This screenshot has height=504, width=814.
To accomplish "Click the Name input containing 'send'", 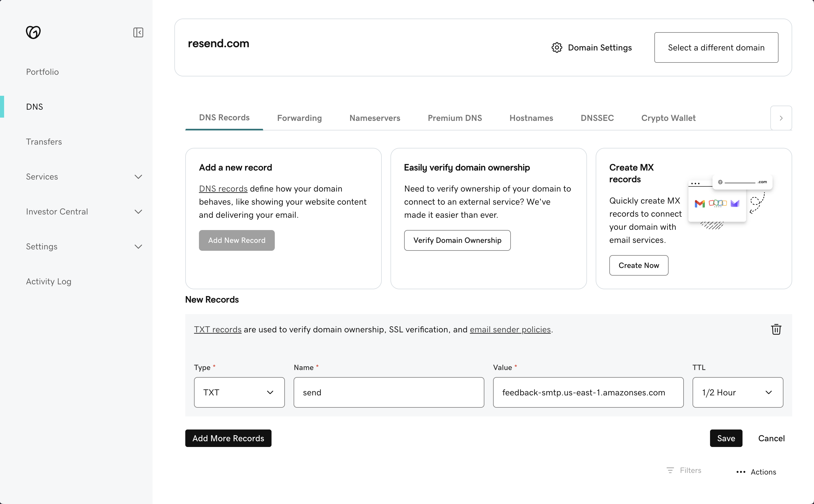I will click(388, 392).
